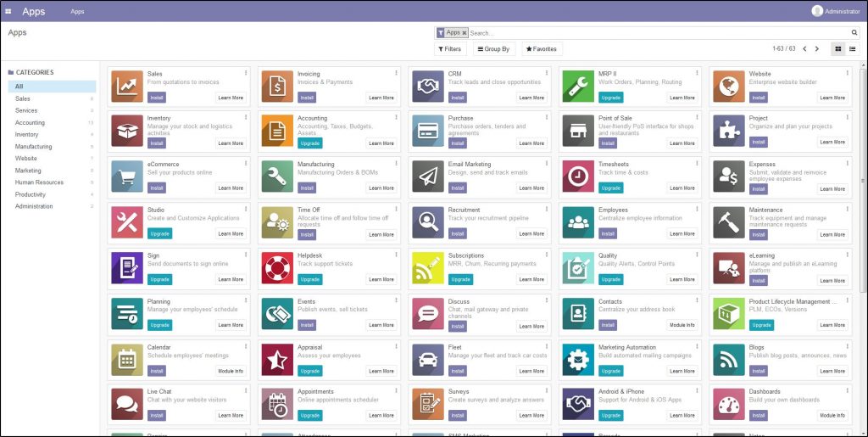Click the Fleet car icon
The image size is (868, 437).
point(428,359)
